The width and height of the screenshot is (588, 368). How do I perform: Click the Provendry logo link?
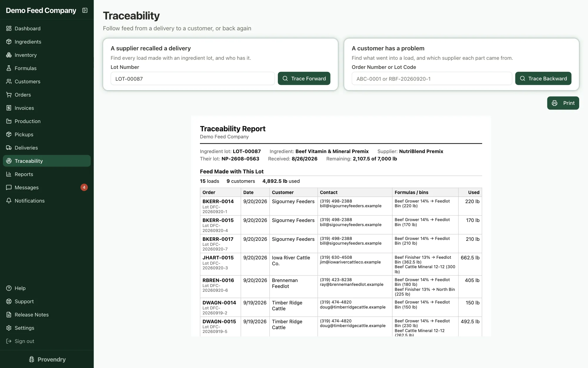click(47, 359)
